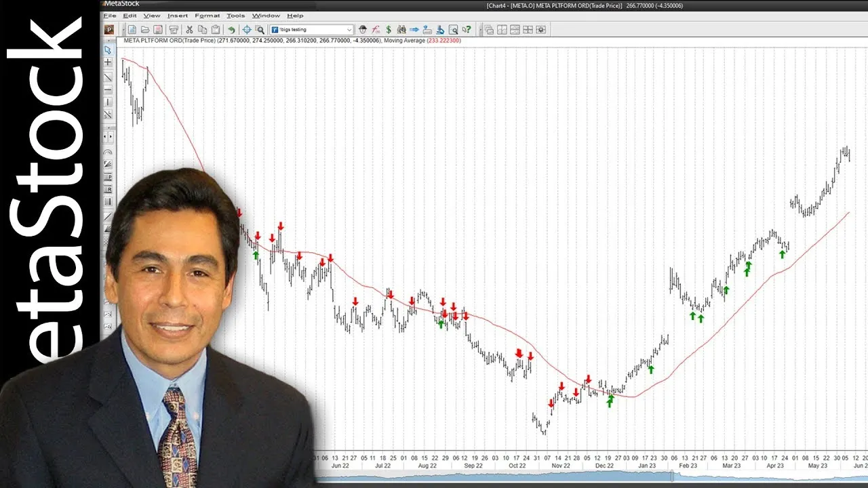
Task: Open a file via folder icon
Action: click(144, 30)
